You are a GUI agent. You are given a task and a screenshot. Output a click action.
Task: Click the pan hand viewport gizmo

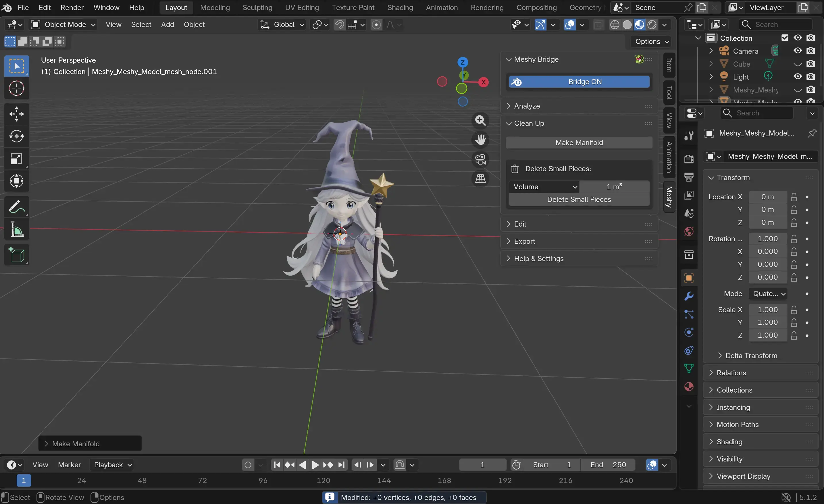click(481, 140)
